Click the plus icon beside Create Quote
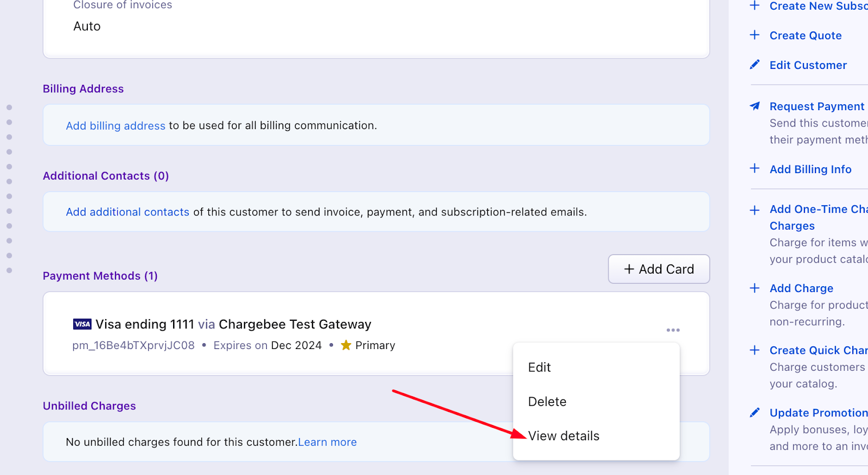Screen dimensions: 868x475 click(x=755, y=35)
